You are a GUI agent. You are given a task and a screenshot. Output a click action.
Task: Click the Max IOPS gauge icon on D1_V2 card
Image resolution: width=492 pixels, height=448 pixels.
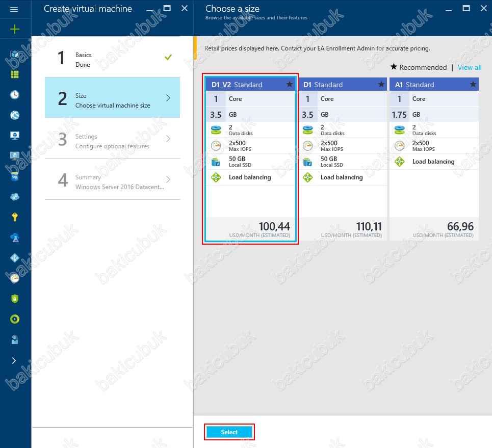[x=216, y=146]
